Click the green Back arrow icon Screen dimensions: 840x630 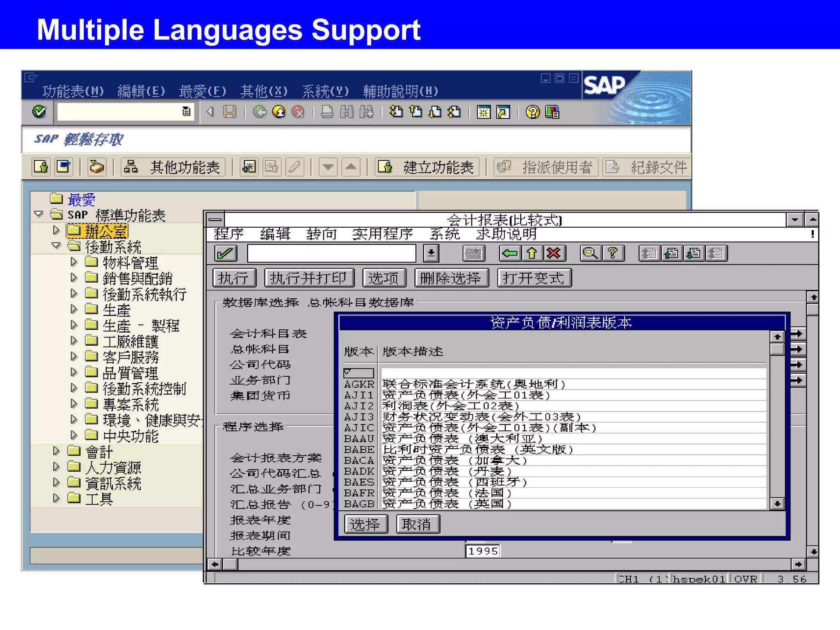[259, 112]
